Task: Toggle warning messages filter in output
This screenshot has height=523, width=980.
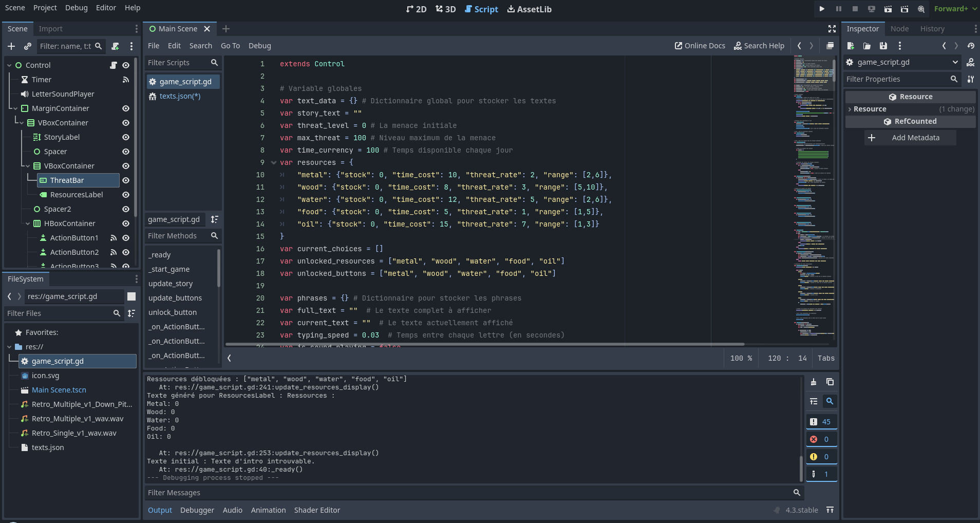Action: 822,457
